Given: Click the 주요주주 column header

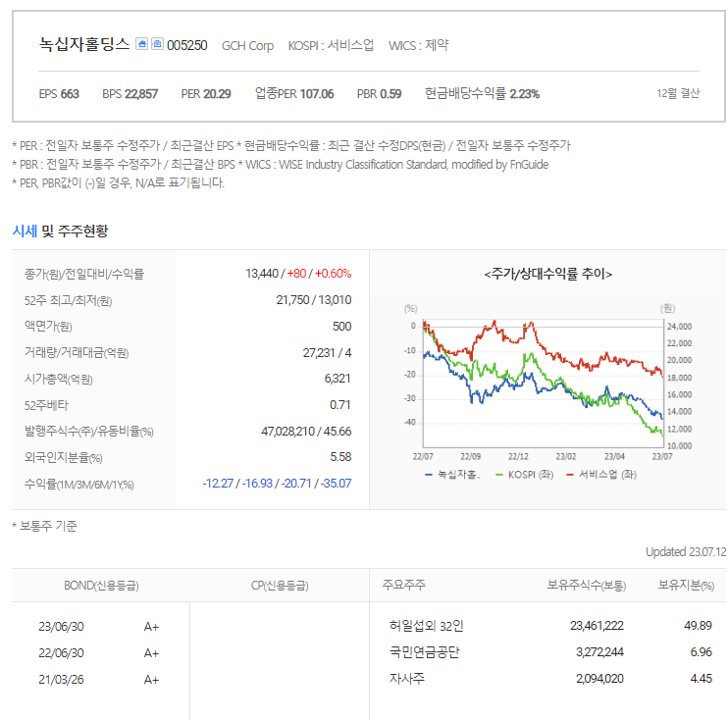Looking at the screenshot, I should (404, 585).
